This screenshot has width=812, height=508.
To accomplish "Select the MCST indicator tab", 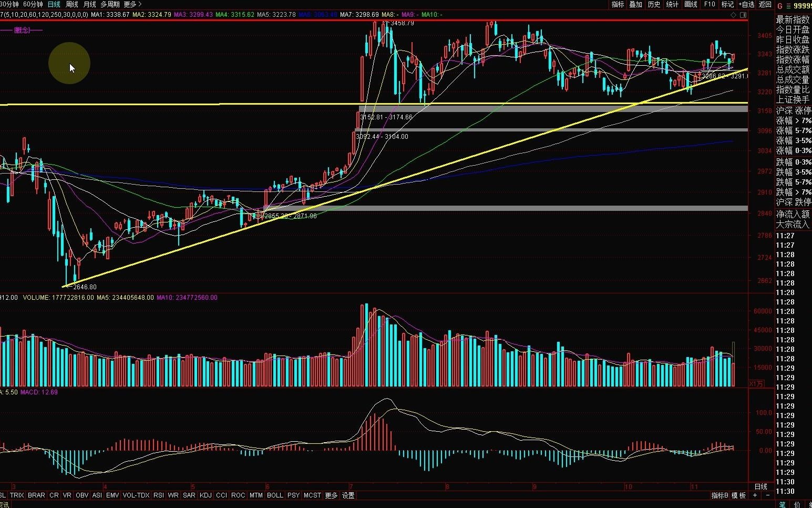I will [312, 495].
